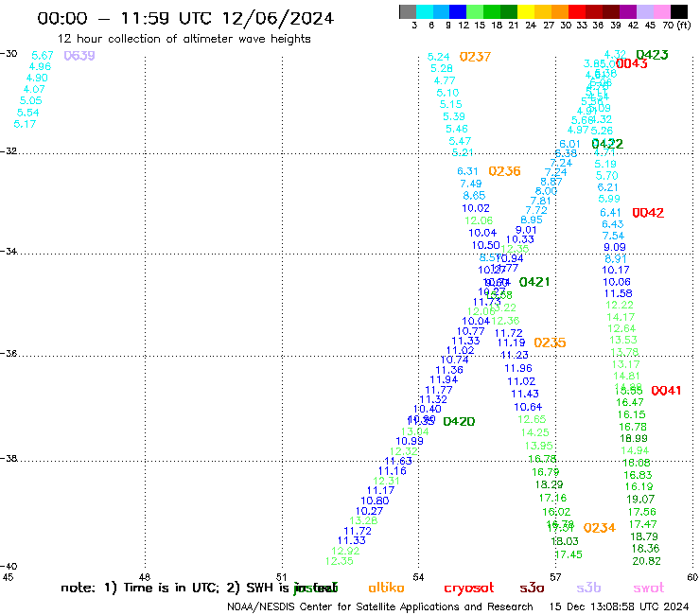Click the wave height value 11.96
Viewport: 700px width, 615px height.
tap(518, 368)
